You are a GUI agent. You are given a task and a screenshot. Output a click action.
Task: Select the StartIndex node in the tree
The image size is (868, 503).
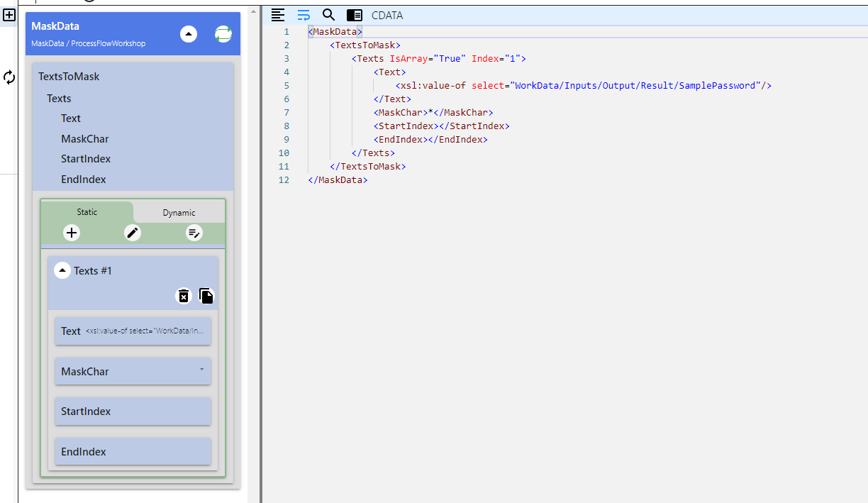(86, 159)
